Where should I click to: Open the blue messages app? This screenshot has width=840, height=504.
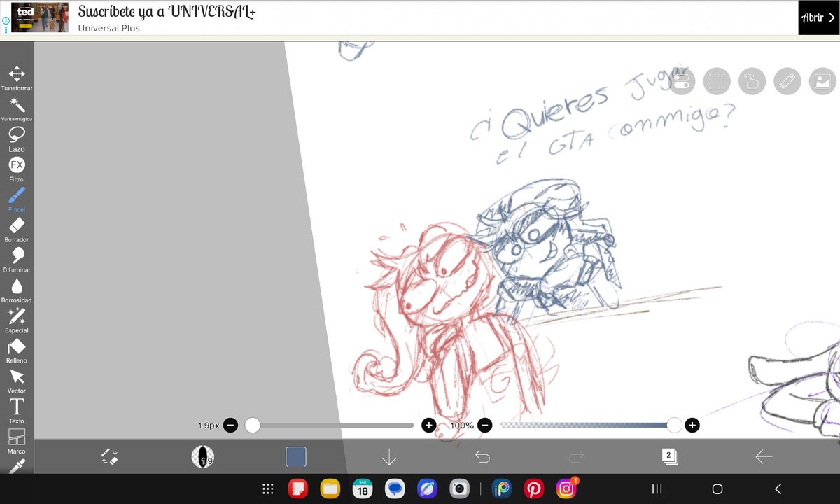coord(395,489)
